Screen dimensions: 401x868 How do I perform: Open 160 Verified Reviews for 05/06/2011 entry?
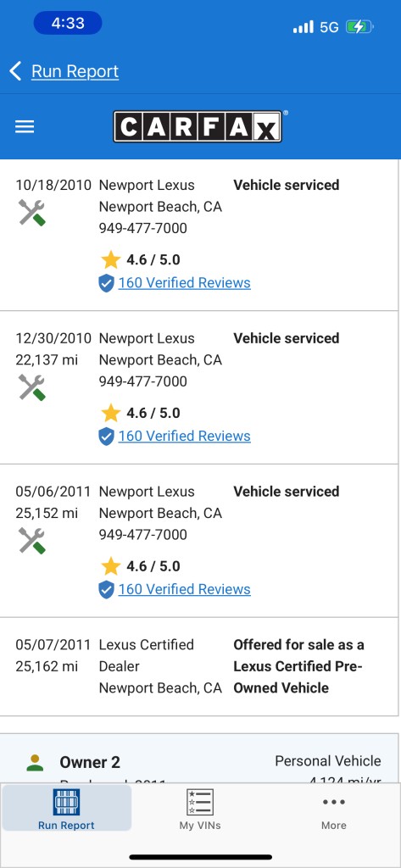pyautogui.click(x=185, y=590)
